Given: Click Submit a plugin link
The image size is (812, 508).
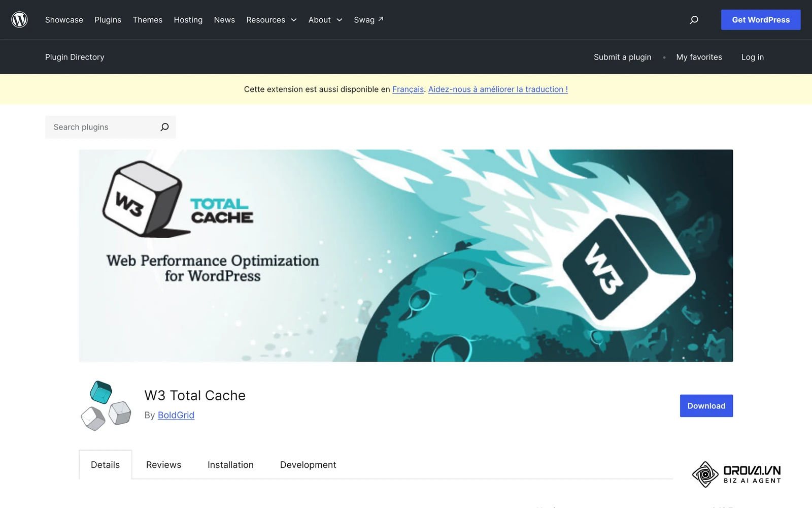Looking at the screenshot, I should click(x=622, y=57).
